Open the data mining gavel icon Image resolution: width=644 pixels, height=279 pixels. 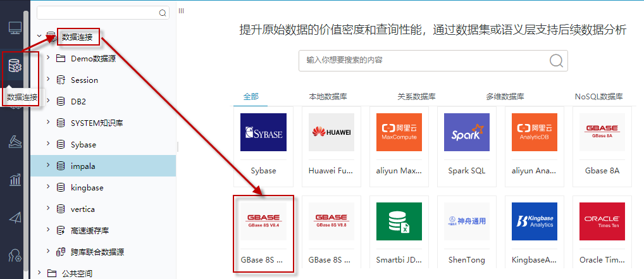tap(15, 142)
